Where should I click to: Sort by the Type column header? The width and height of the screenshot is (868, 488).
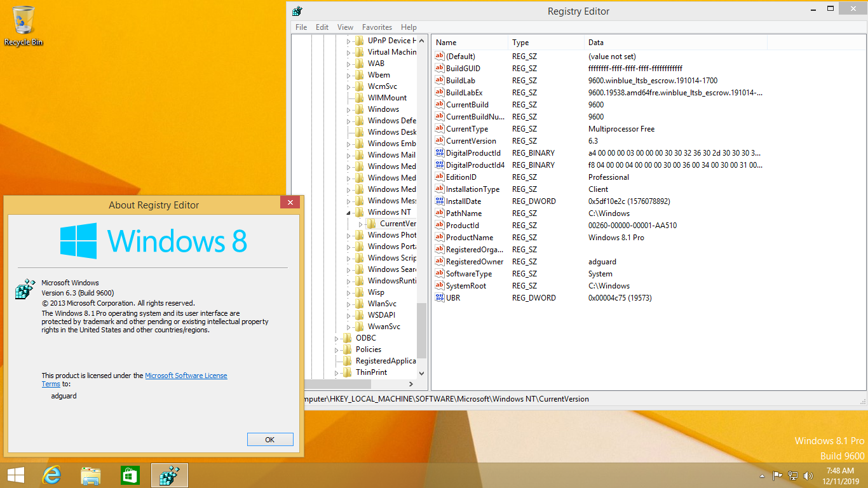[x=546, y=43]
